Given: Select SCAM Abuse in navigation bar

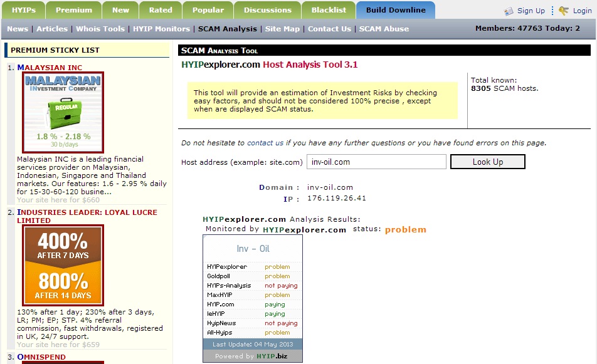Looking at the screenshot, I should pos(384,29).
